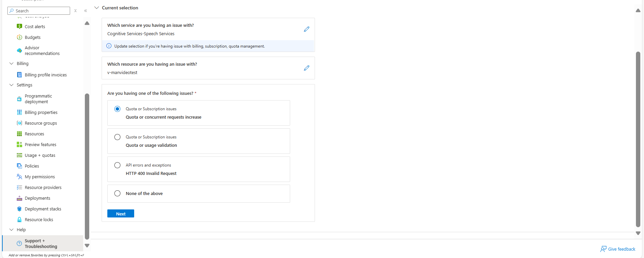Click the Support + Troubleshooting question icon
Screen dimensions: 644x258
click(19, 244)
